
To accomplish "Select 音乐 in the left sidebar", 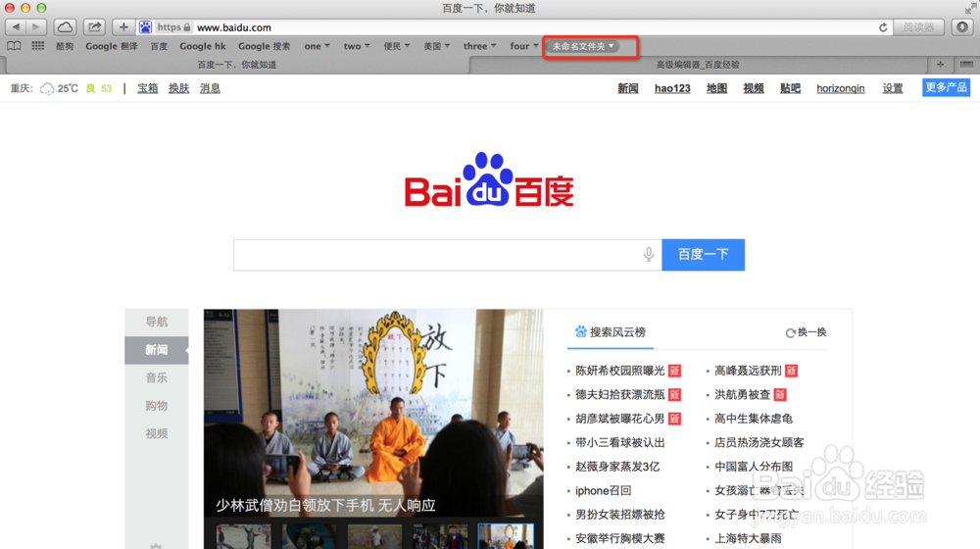I will (x=156, y=377).
